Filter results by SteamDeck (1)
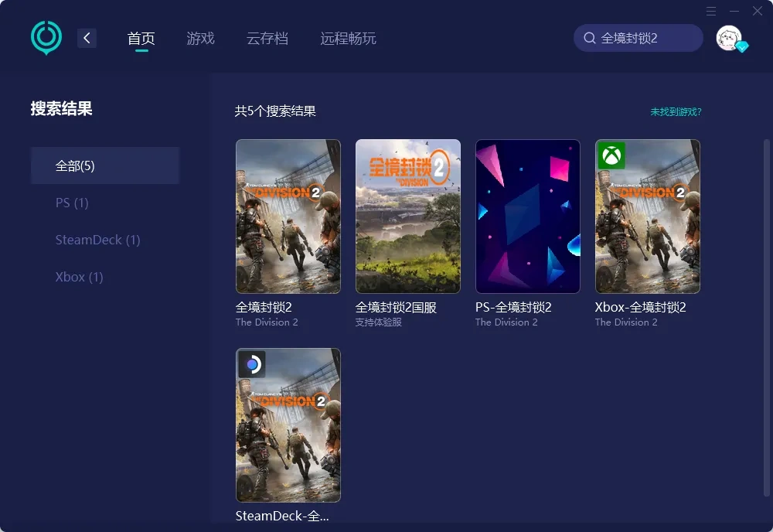 (97, 240)
